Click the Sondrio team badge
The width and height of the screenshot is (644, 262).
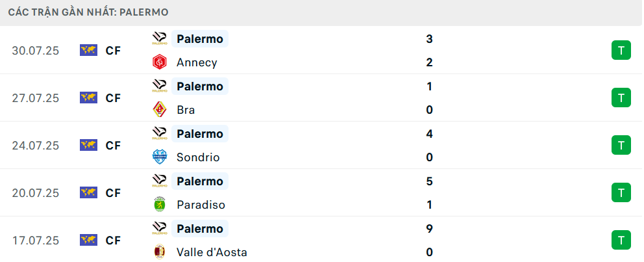159,157
